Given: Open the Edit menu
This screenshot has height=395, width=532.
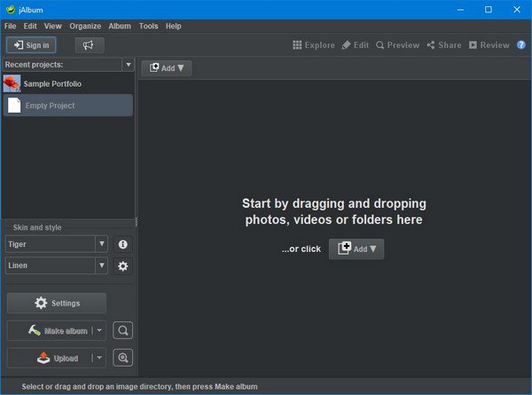Looking at the screenshot, I should (x=30, y=26).
